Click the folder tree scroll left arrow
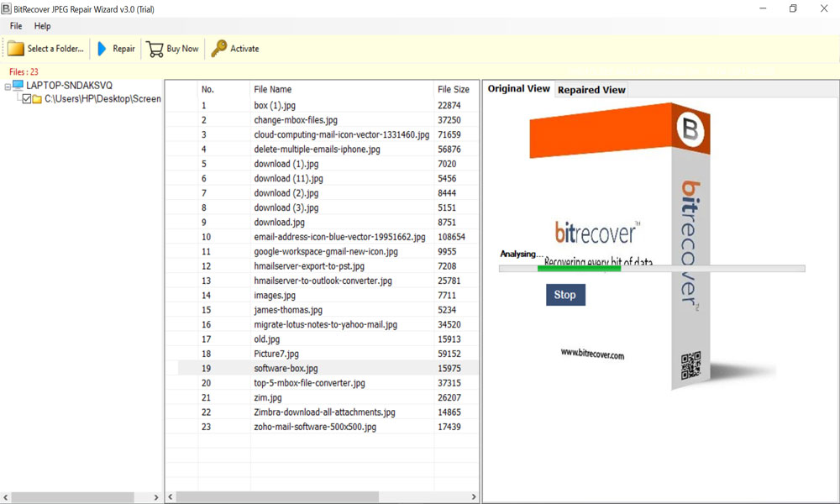 5,497
